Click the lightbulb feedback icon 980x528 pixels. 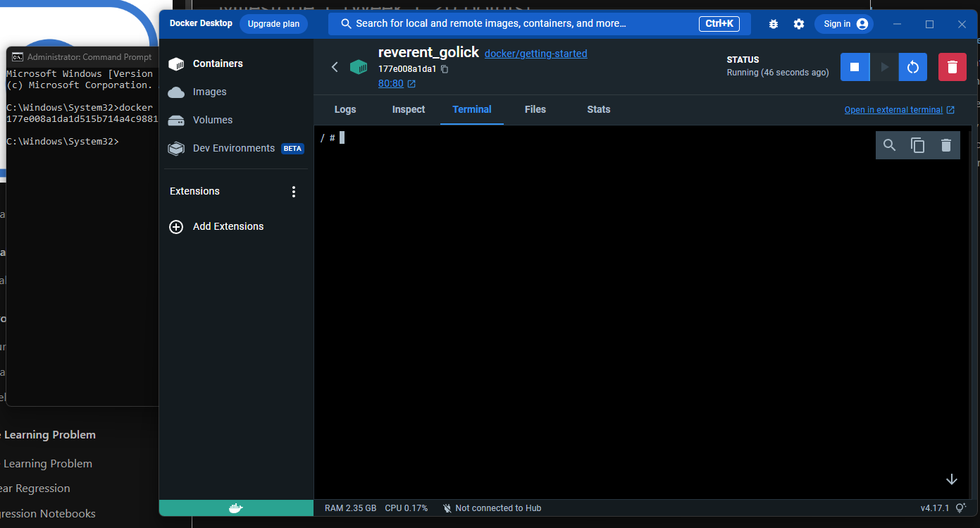point(960,508)
